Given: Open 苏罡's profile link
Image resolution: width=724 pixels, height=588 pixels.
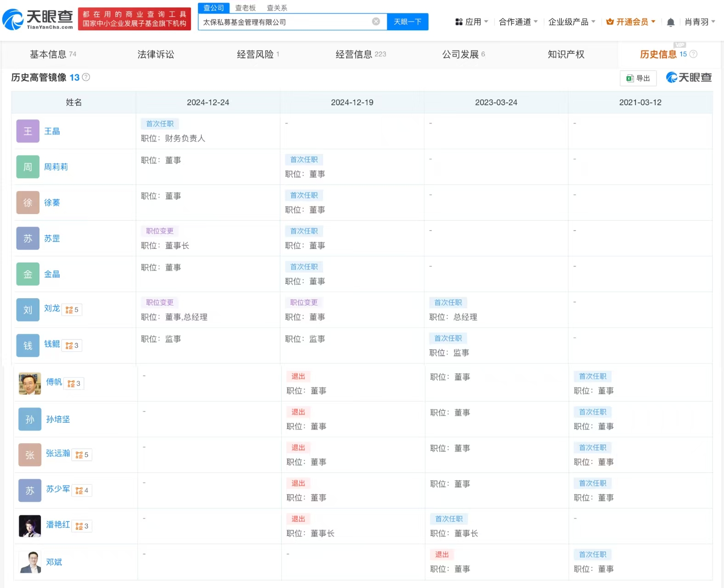Looking at the screenshot, I should tap(52, 238).
